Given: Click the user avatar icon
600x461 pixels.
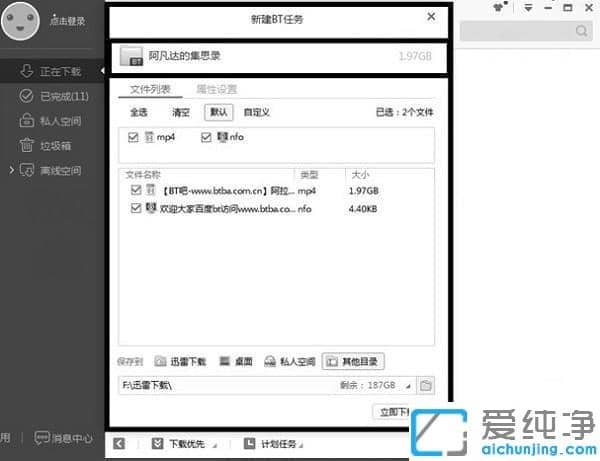Looking at the screenshot, I should coord(21,21).
